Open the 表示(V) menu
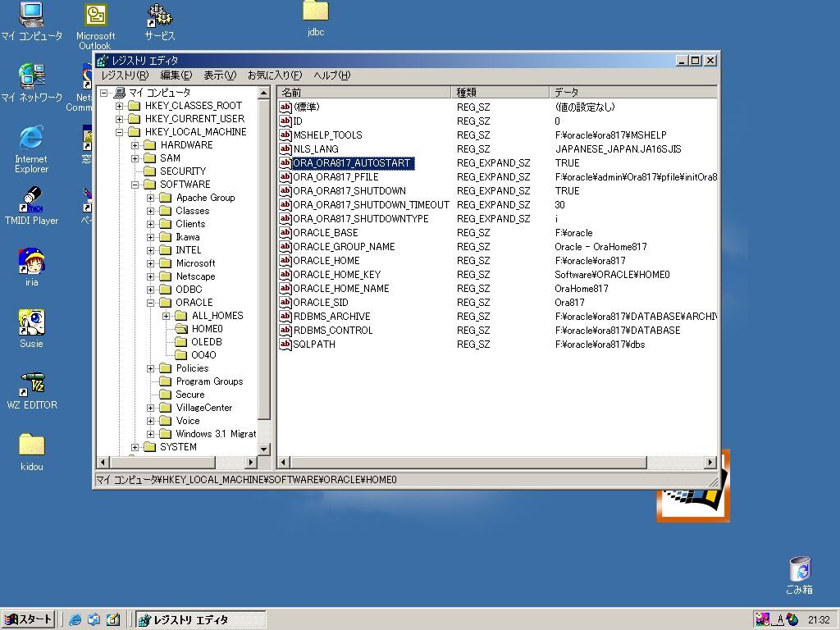This screenshot has height=630, width=840. (x=220, y=75)
